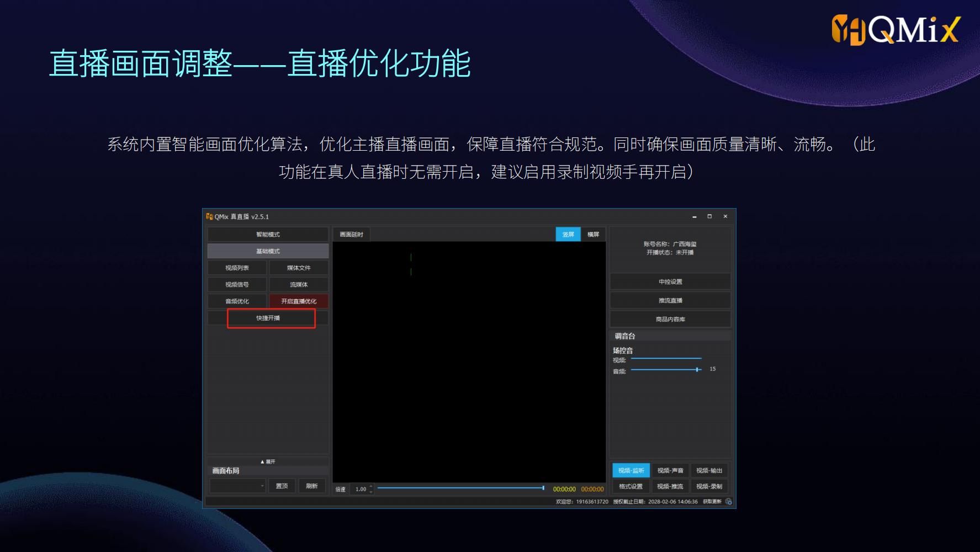The image size is (980, 552).
Task: Minimize the QMix window
Action: point(695,216)
